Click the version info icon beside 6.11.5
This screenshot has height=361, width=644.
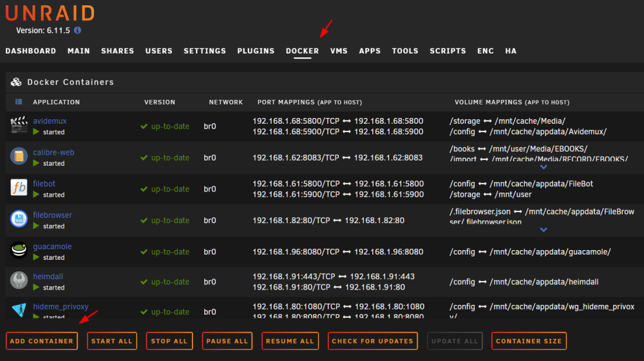(77, 30)
